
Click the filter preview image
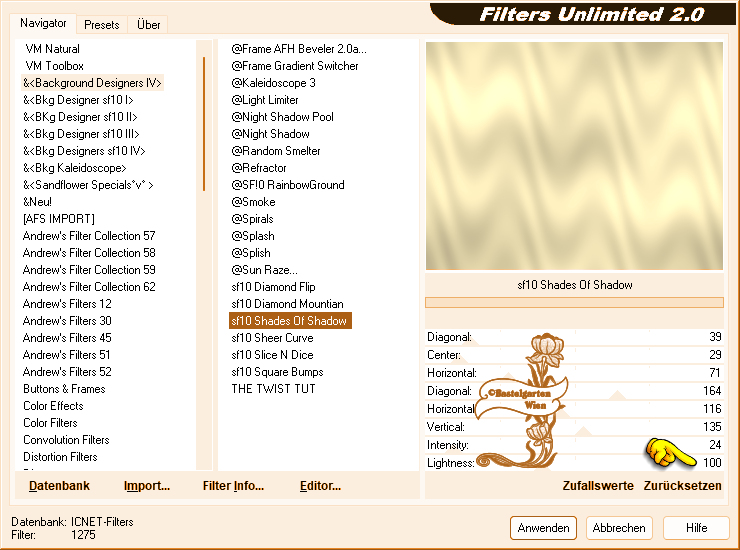click(574, 156)
